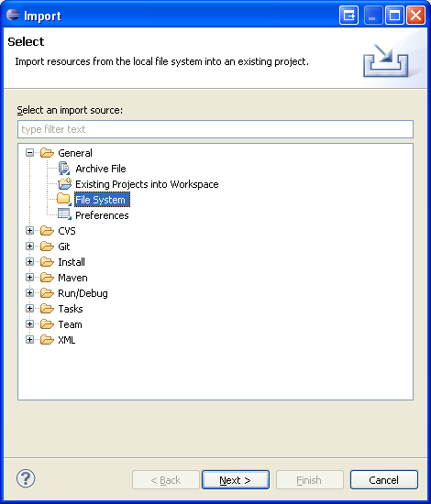Viewport: 431px width, 504px height.
Task: Click the Preferences table icon
Action: click(64, 214)
